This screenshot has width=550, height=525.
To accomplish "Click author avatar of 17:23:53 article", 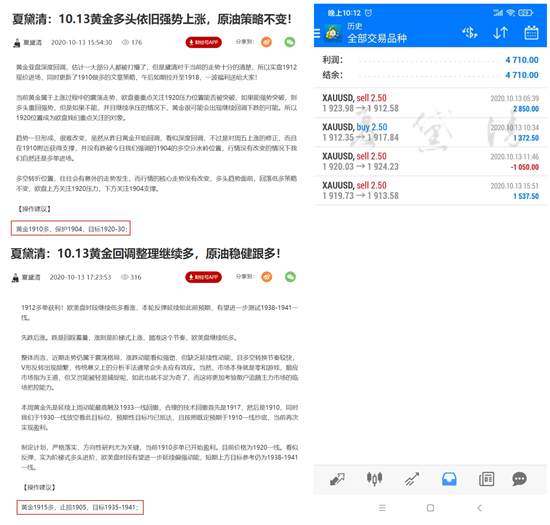I will click(x=15, y=277).
